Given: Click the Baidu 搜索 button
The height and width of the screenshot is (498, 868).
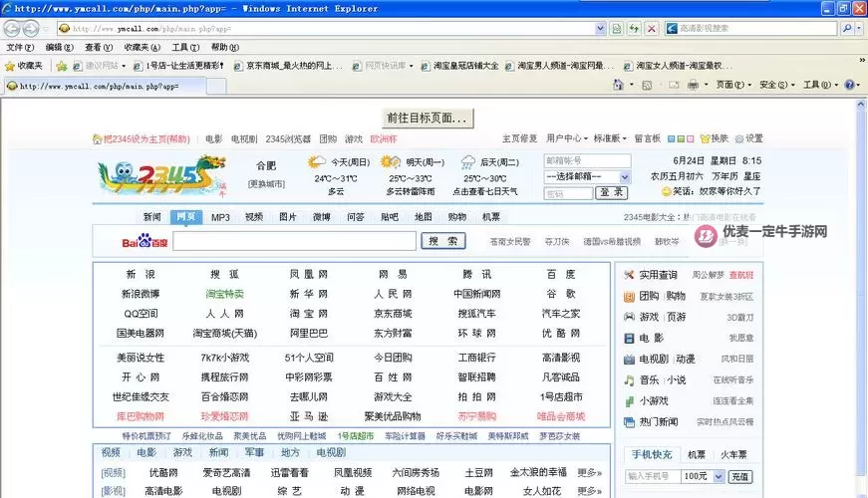Looking at the screenshot, I should click(x=443, y=241).
